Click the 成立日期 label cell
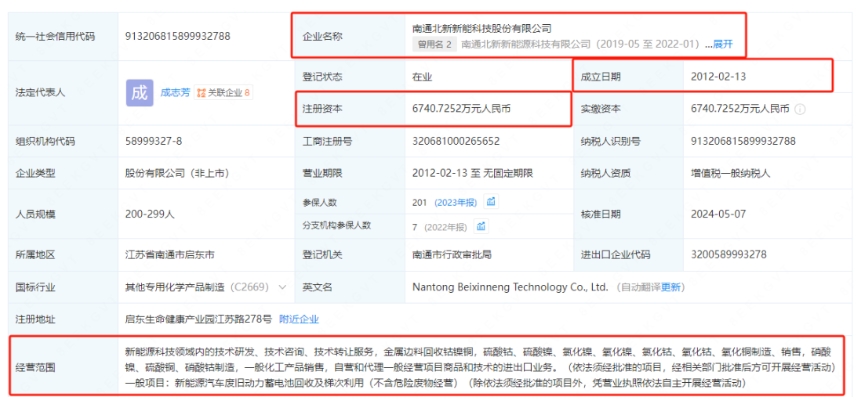 pyautogui.click(x=628, y=76)
